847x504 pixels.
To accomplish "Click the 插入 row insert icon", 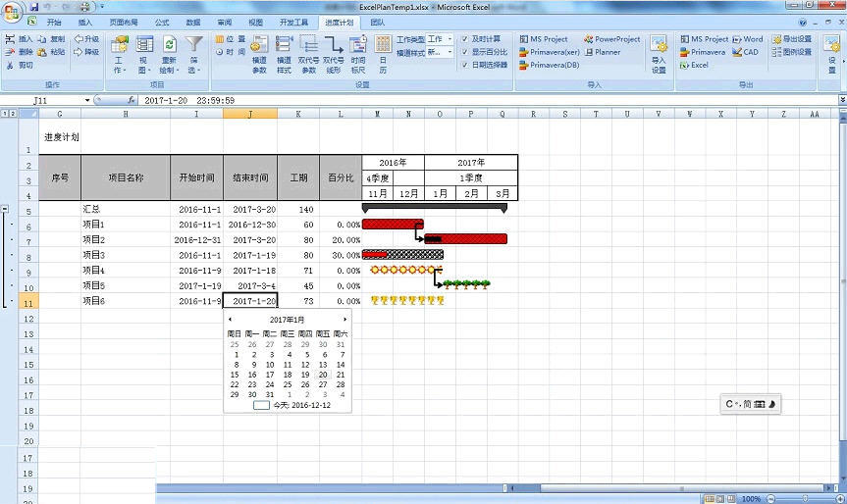I will point(10,39).
